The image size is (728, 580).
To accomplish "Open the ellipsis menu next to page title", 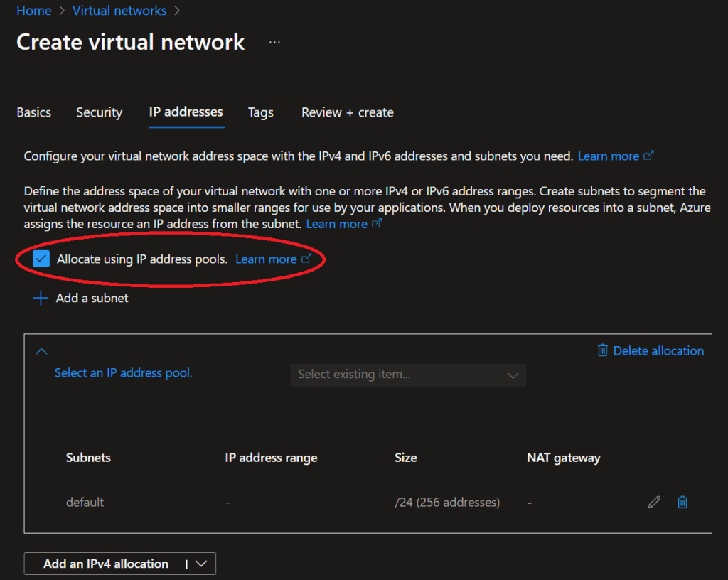I will [274, 42].
